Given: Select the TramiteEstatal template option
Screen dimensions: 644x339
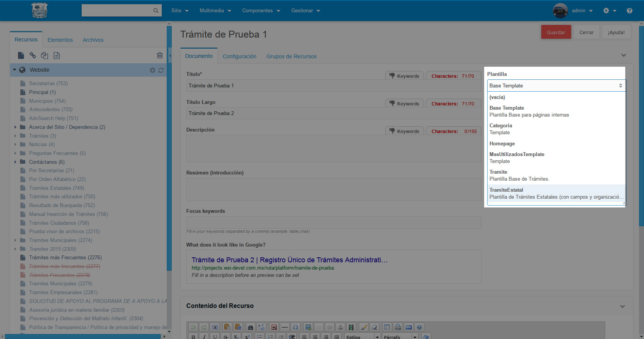Looking at the screenshot, I should point(556,193).
